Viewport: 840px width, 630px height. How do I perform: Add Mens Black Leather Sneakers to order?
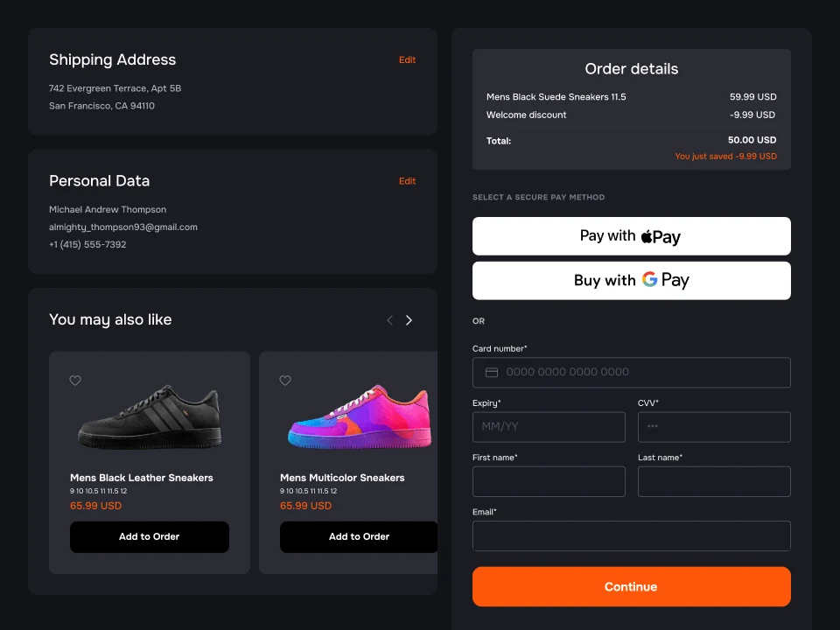pyautogui.click(x=149, y=536)
